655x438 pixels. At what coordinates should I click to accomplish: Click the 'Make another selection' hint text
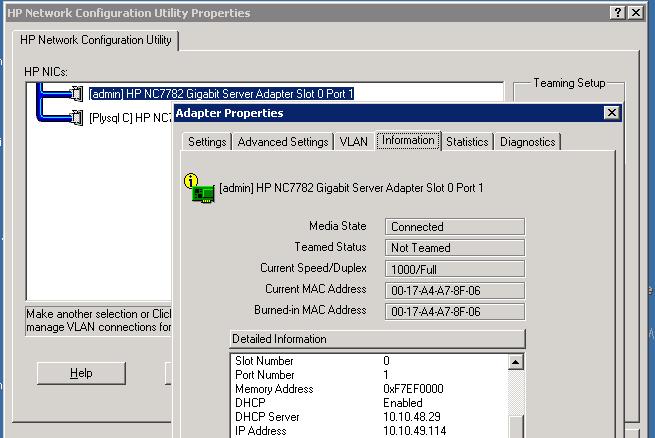tap(99, 320)
